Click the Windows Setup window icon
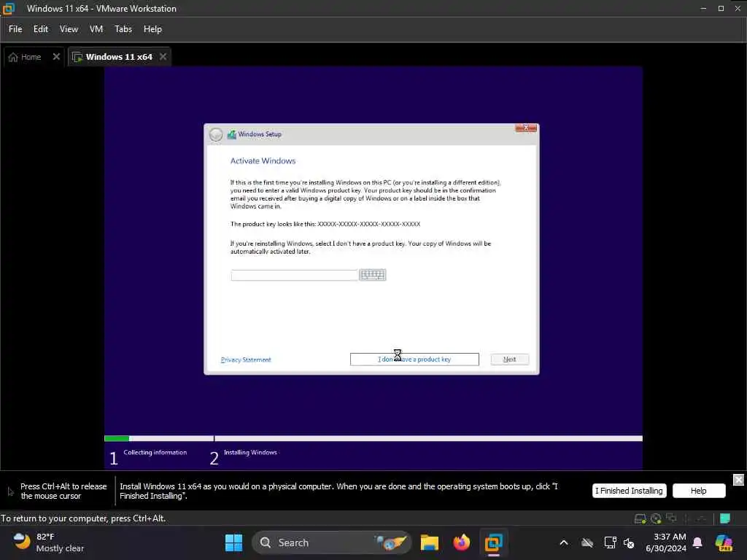Image resolution: width=747 pixels, height=560 pixels. 231,135
